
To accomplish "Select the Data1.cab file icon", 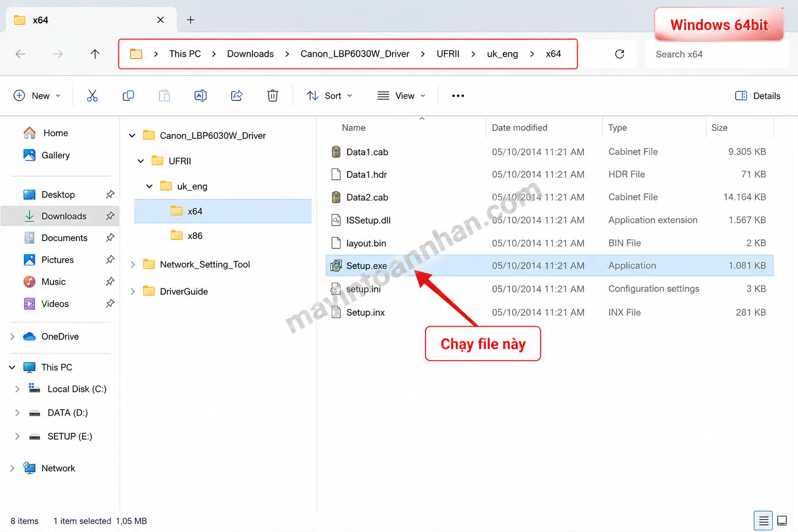I will 336,152.
